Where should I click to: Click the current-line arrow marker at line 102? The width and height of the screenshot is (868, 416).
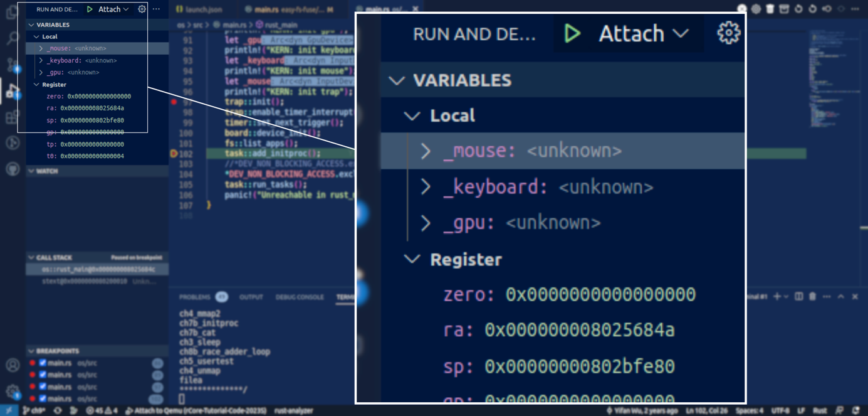point(174,153)
